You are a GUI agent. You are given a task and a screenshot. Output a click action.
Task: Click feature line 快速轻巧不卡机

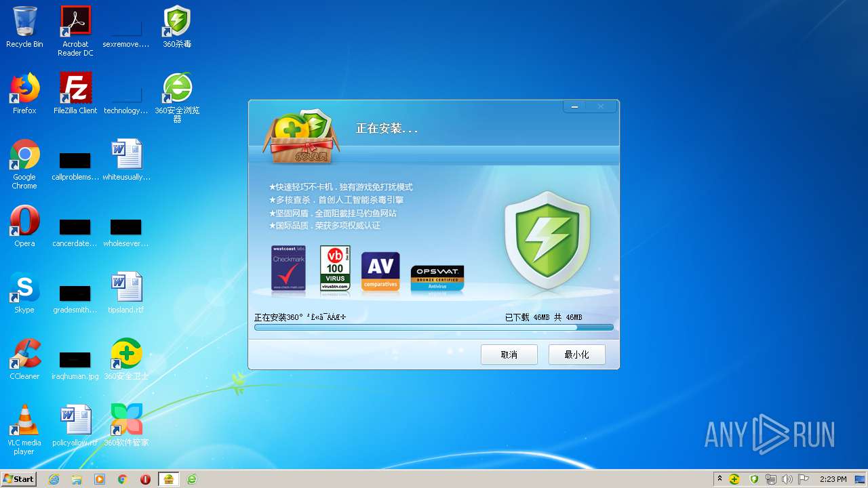pyautogui.click(x=340, y=187)
